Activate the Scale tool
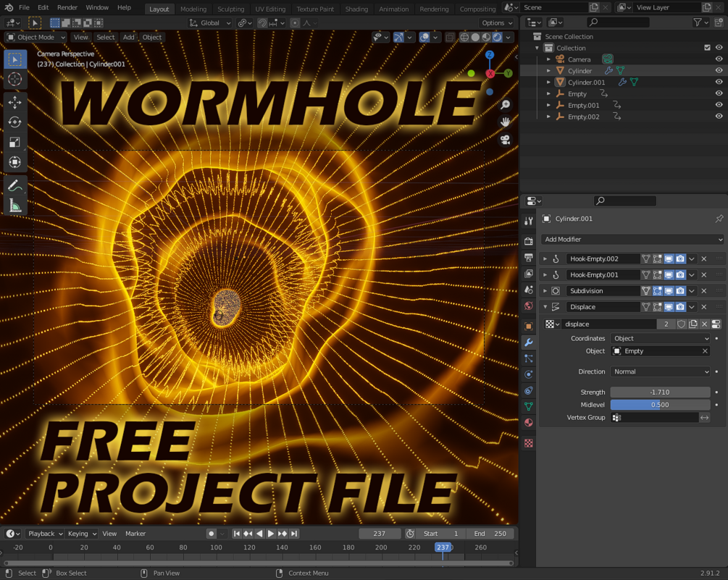 (15, 142)
